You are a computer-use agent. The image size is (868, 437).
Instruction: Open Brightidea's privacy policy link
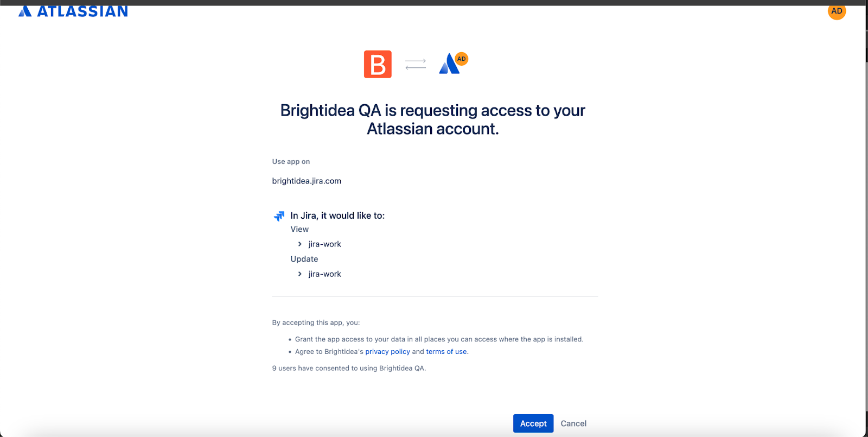tap(387, 352)
